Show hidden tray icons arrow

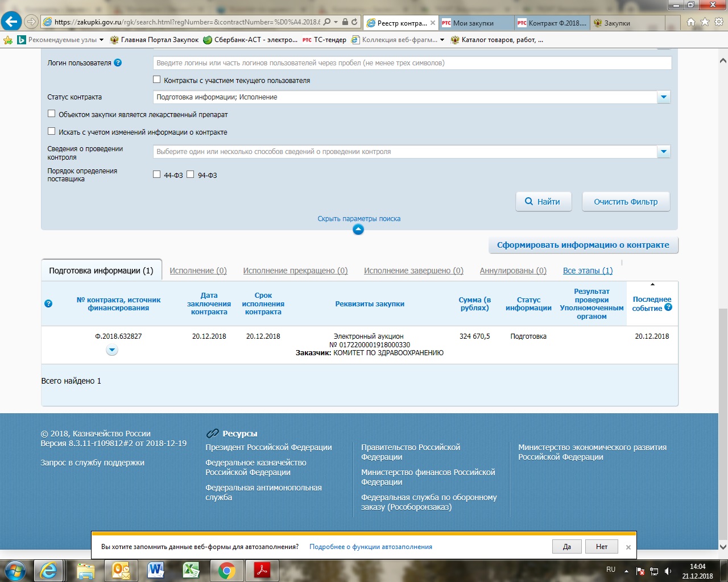(626, 571)
